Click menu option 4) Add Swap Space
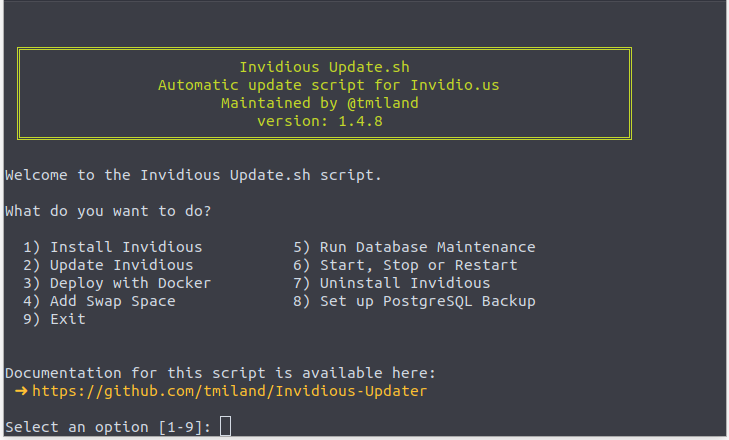The image size is (729, 440). 99,301
